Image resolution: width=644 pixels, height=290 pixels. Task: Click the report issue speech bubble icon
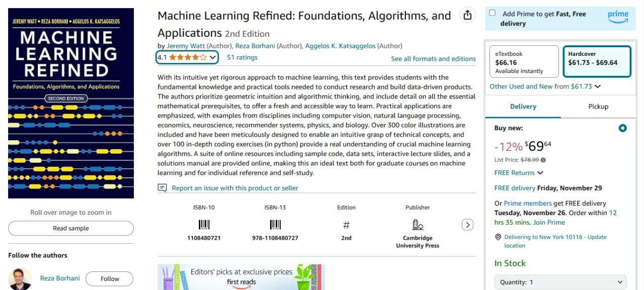coord(162,188)
